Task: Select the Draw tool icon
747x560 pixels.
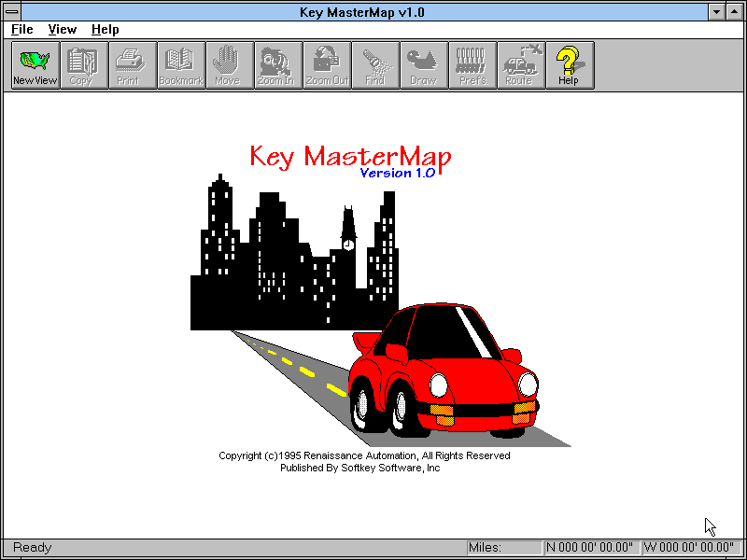Action: pyautogui.click(x=425, y=65)
